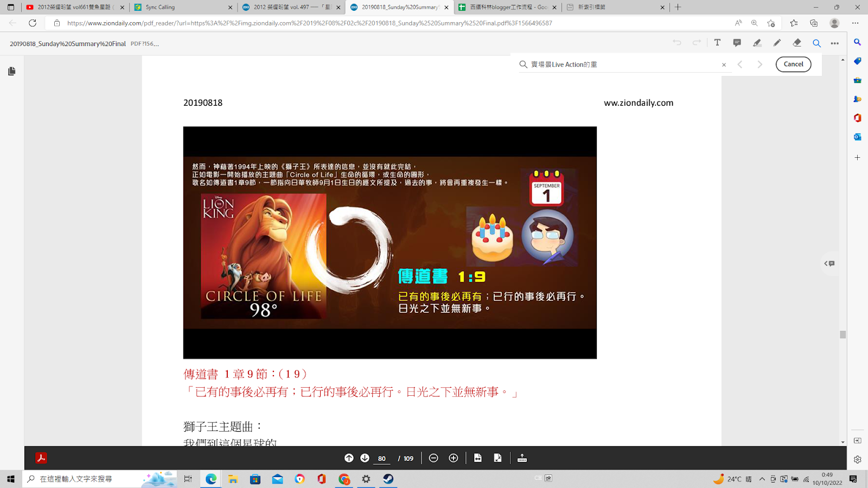Open the sidebar settings gear
Image resolution: width=868 pixels, height=488 pixels.
857,459
